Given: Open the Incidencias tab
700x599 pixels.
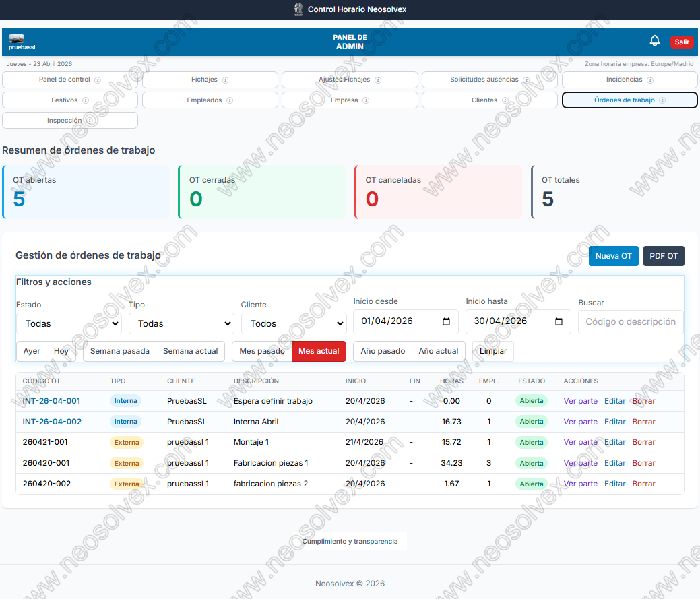Looking at the screenshot, I should [x=629, y=80].
